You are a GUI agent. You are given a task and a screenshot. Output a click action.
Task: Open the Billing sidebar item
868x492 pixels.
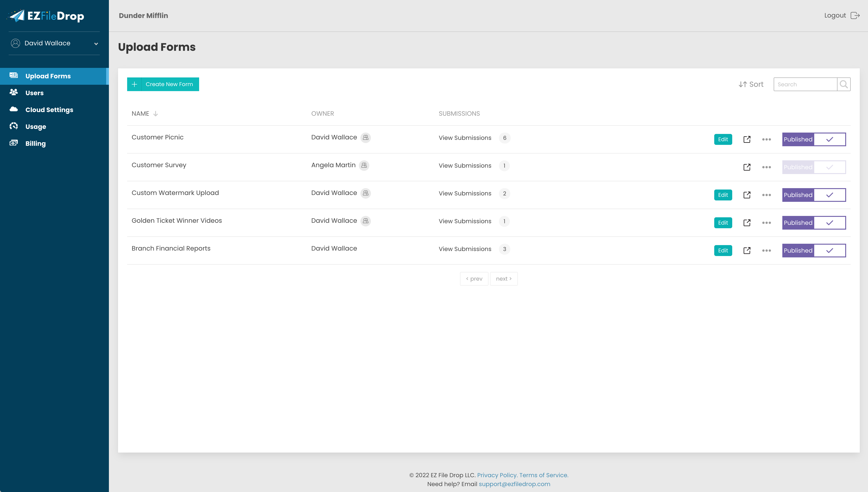[35, 143]
